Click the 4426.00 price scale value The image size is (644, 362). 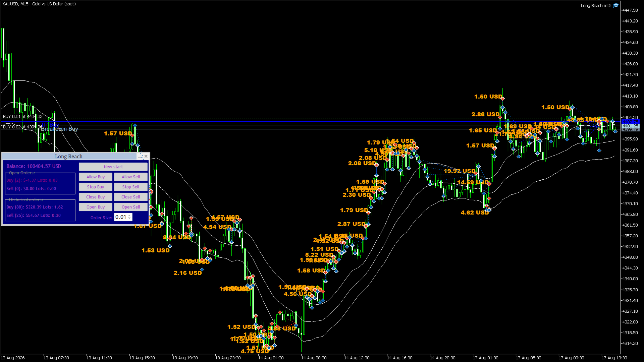click(x=630, y=64)
